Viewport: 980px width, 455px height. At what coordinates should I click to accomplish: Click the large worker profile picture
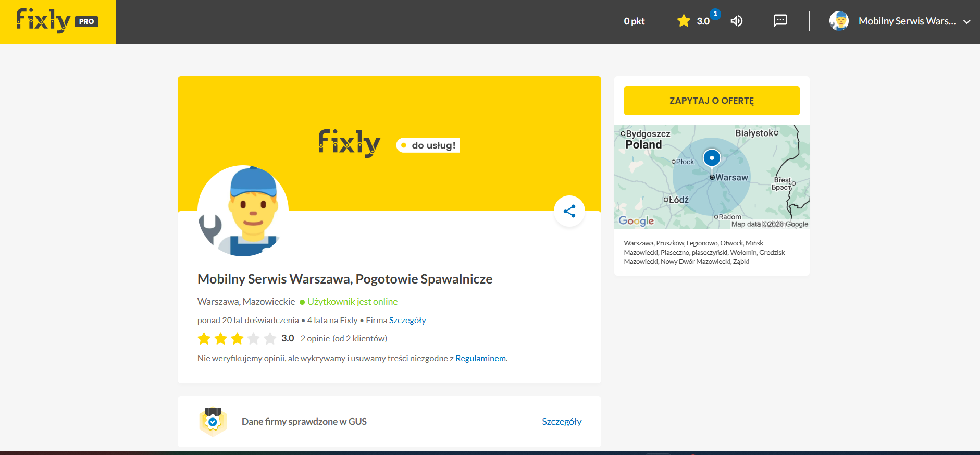coord(243,211)
